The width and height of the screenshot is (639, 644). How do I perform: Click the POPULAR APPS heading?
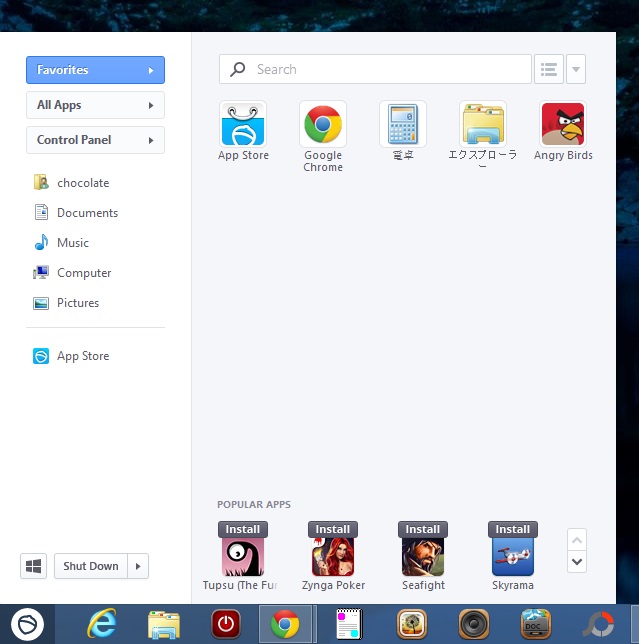coord(254,504)
